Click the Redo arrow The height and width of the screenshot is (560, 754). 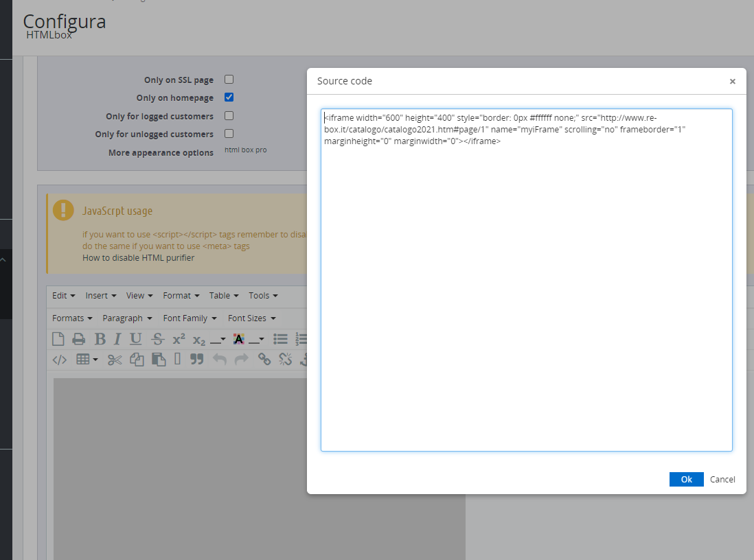click(x=242, y=359)
